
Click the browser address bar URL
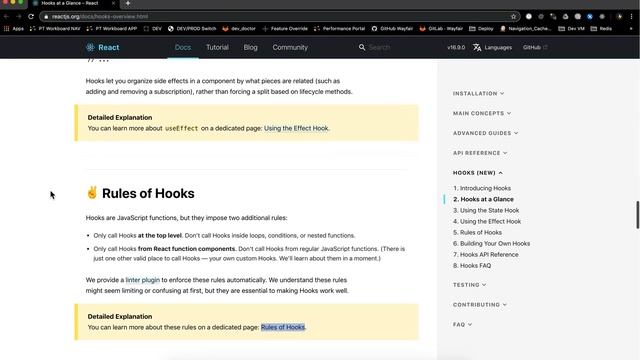pos(100,17)
